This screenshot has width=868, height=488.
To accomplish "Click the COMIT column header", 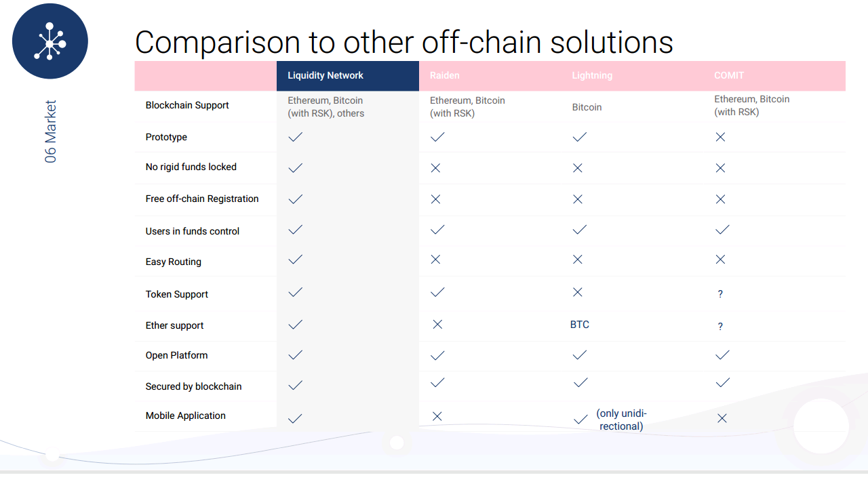I will pos(729,75).
